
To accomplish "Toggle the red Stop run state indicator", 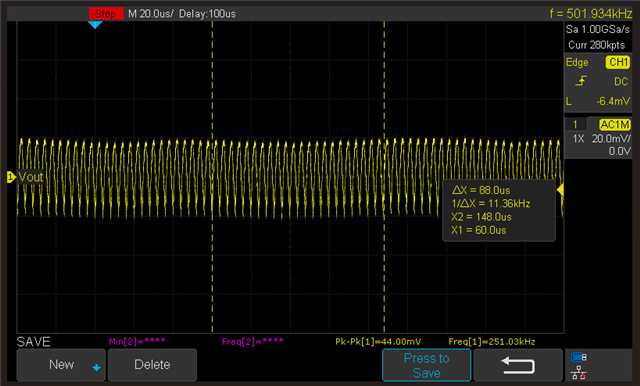I will pos(106,14).
